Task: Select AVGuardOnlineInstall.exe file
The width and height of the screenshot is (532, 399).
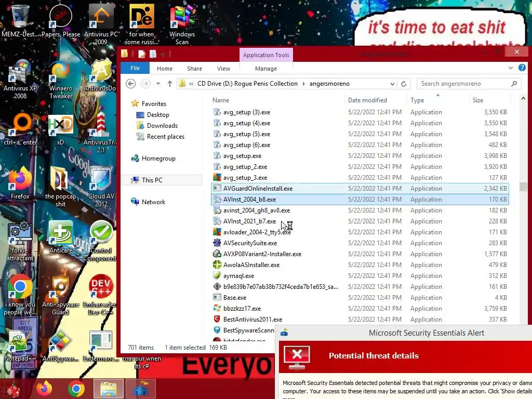Action: (360, 188)
